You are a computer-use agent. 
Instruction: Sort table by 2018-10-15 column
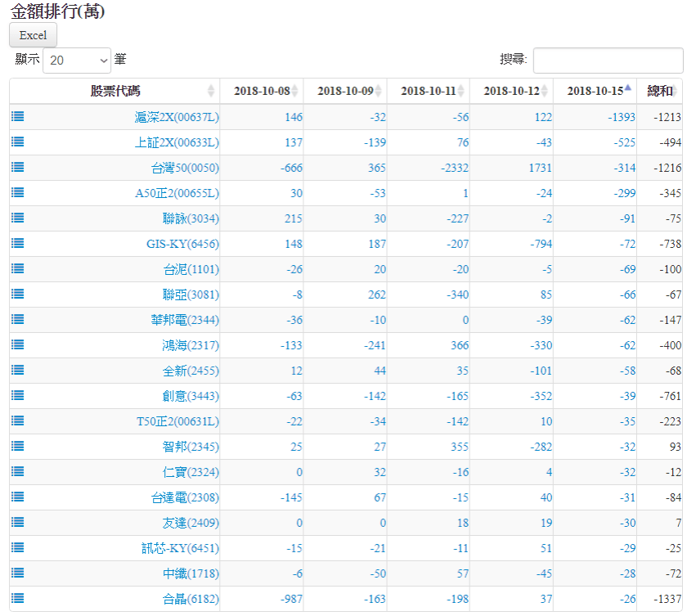pyautogui.click(x=595, y=91)
